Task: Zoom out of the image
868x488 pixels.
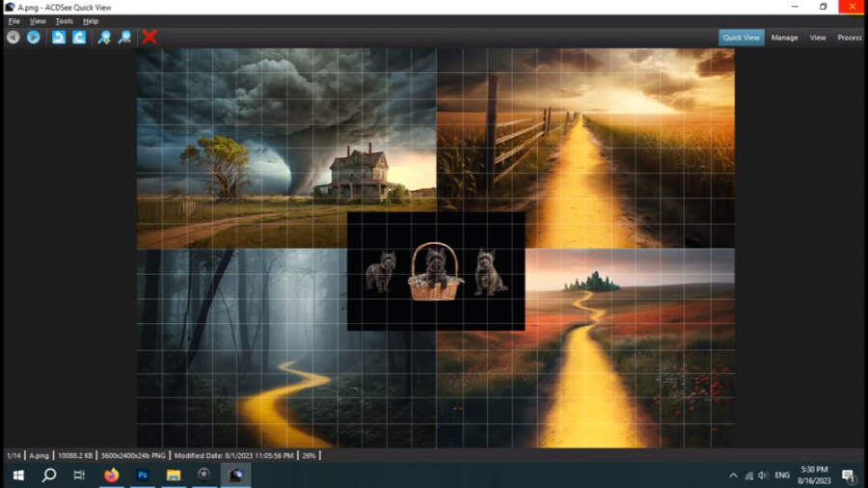Action: click(x=124, y=37)
